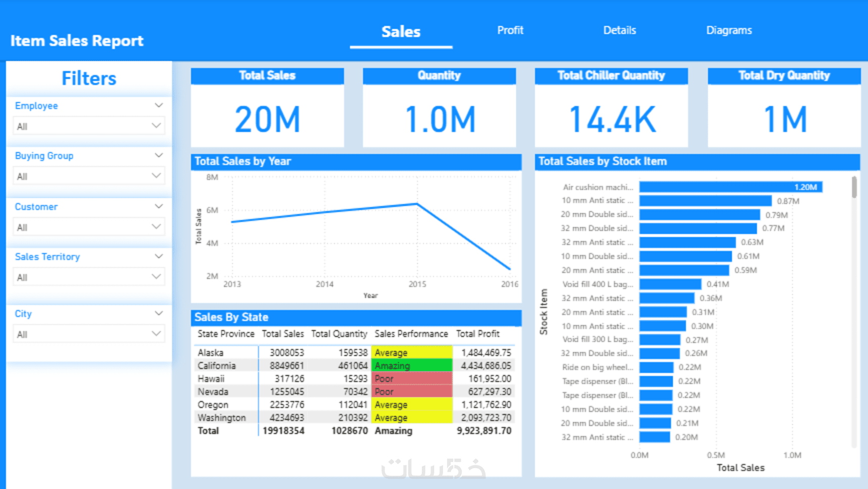Select the 0.87M bar in stock chart

[706, 201]
